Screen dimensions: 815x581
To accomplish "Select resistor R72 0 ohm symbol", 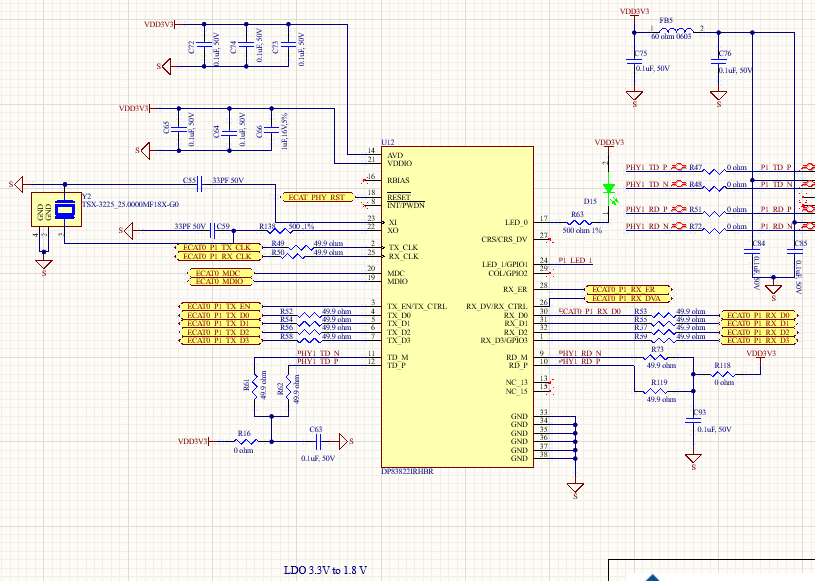I will [x=715, y=230].
